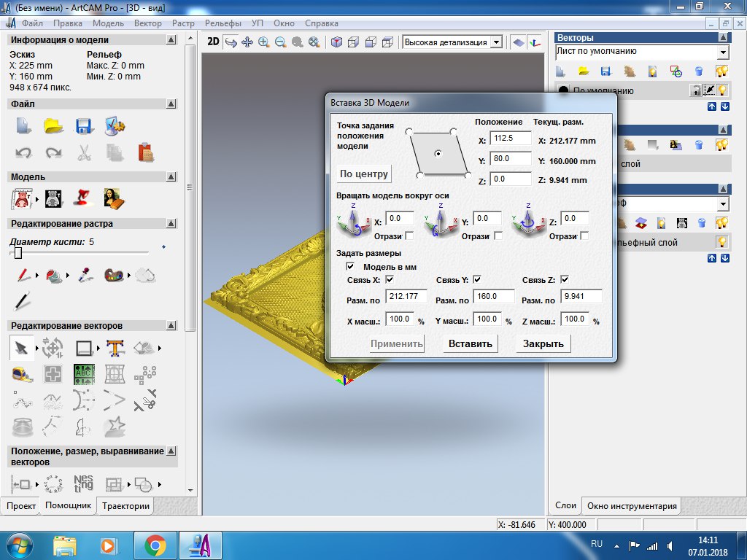This screenshot has width=747, height=560.
Task: Click the Nesting tool icon
Action: click(83, 483)
